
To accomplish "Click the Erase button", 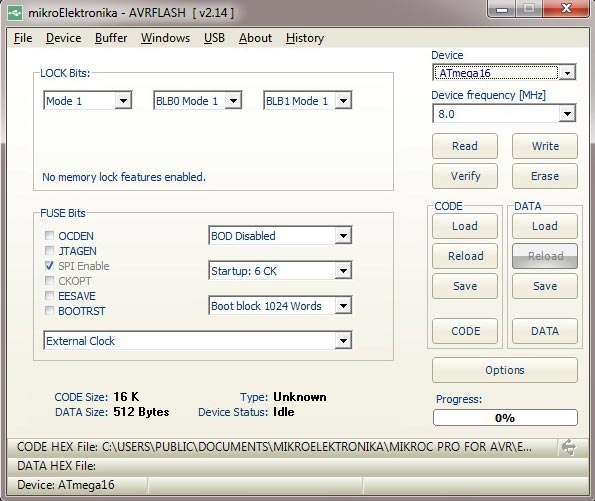I will [x=545, y=176].
